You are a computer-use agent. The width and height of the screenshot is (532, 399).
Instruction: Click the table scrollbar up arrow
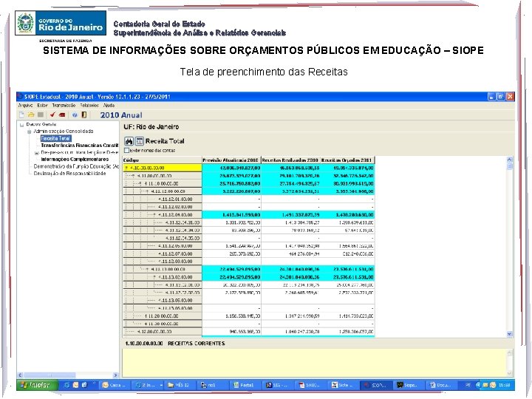(x=510, y=159)
